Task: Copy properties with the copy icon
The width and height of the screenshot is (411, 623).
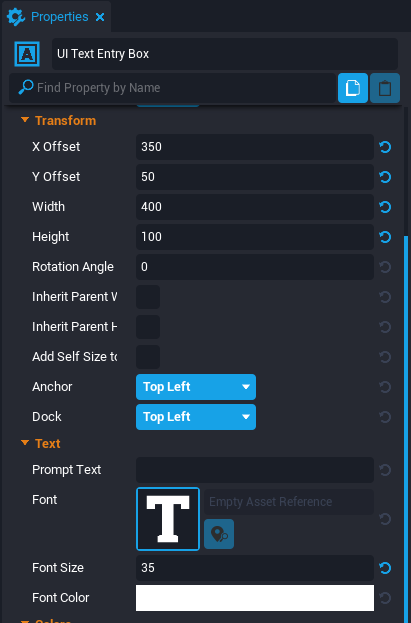Action: [353, 88]
